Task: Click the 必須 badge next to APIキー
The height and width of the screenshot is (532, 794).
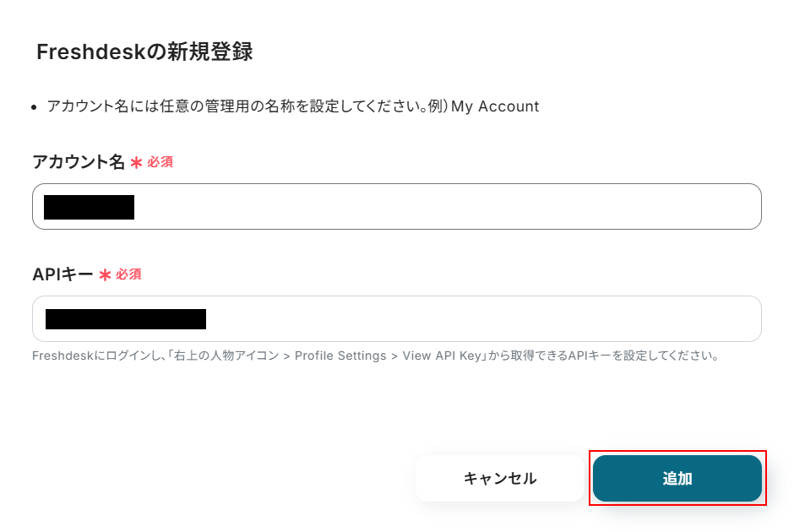Action: [x=129, y=274]
